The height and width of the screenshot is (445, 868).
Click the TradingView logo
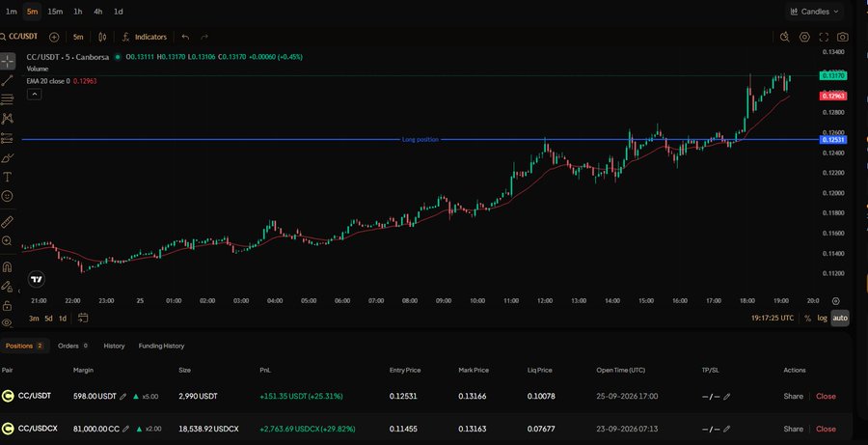(36, 279)
